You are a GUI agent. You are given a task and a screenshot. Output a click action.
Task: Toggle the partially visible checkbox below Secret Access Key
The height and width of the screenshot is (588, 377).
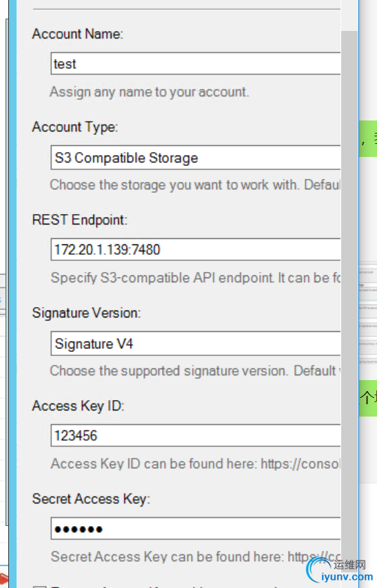click(x=40, y=586)
